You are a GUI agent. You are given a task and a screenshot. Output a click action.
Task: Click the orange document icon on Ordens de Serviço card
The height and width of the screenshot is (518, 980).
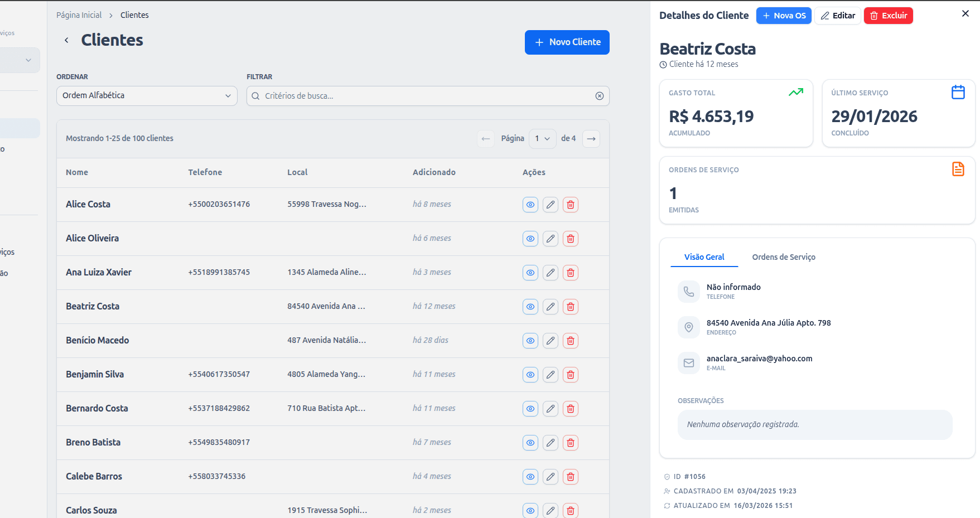coord(958,168)
